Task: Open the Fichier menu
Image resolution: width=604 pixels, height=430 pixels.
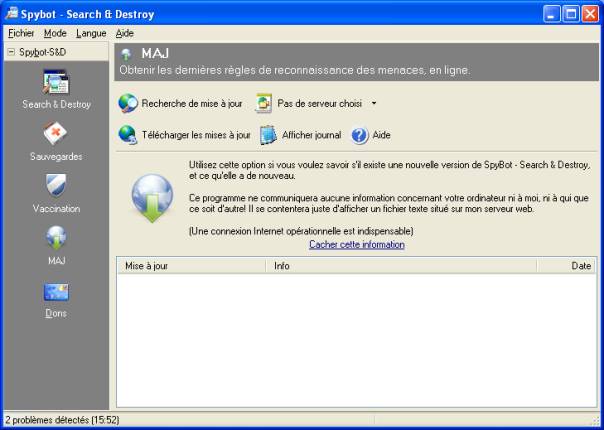Action: (x=21, y=34)
